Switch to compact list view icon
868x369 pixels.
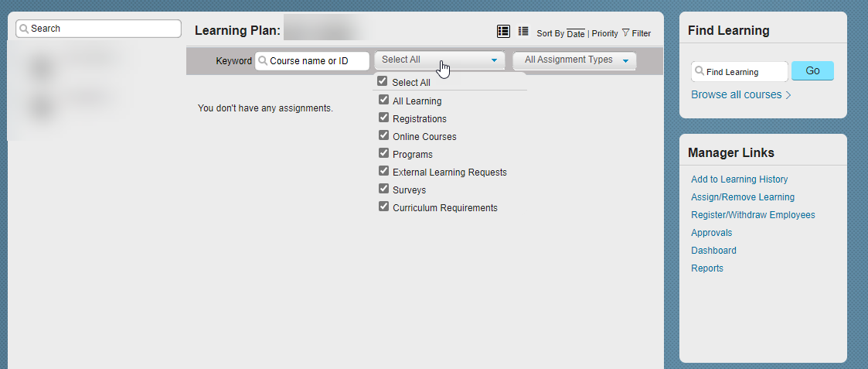[x=523, y=32]
